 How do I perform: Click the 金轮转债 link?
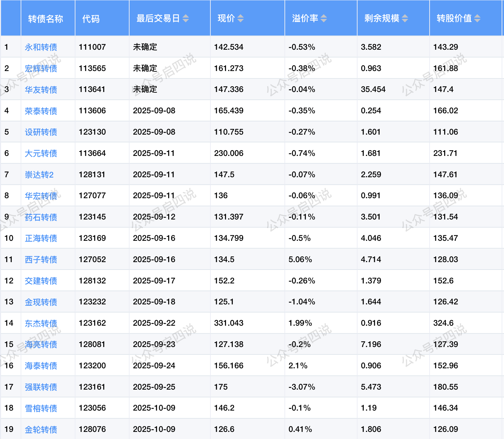tap(41, 430)
